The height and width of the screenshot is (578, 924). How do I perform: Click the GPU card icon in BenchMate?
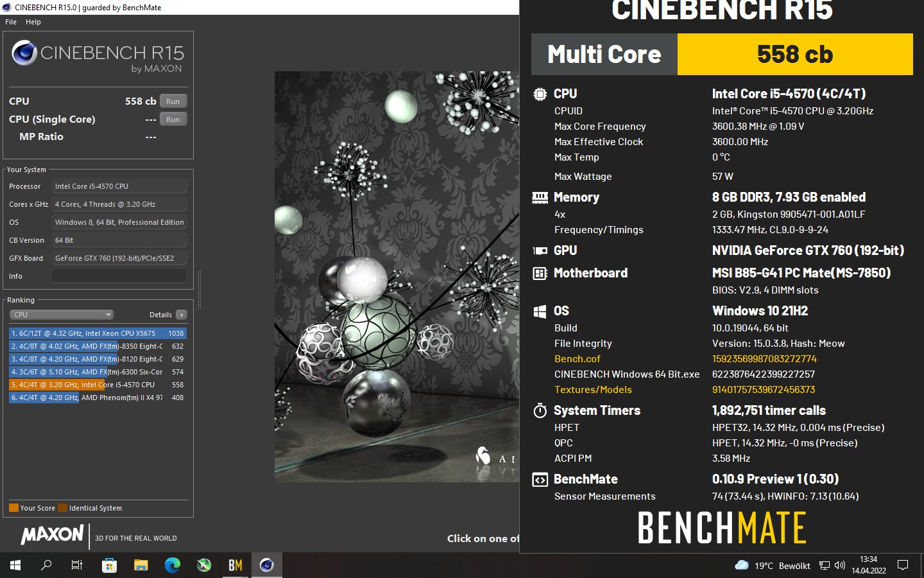pos(540,251)
